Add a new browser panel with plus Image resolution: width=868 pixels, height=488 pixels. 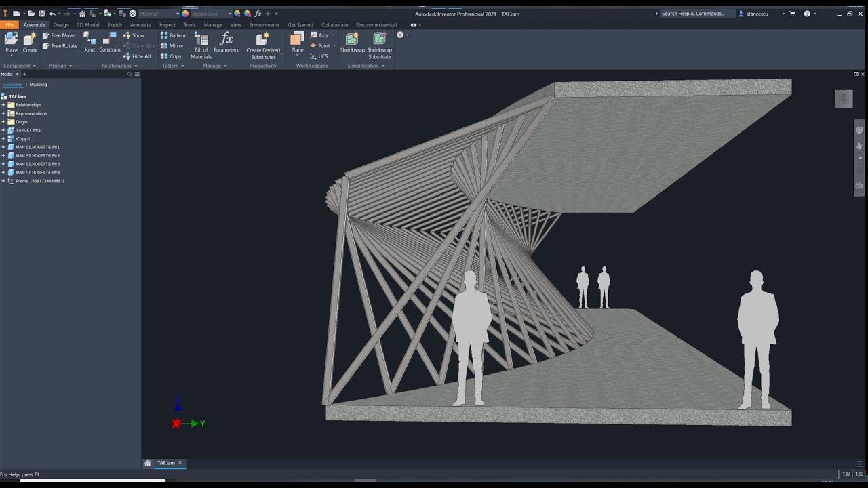[24, 74]
